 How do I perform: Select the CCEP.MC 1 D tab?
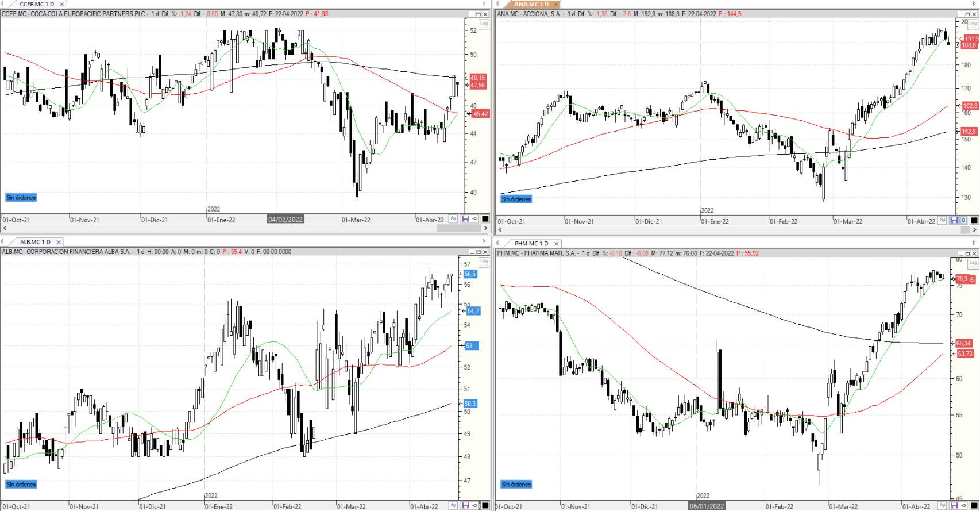pos(37,4)
